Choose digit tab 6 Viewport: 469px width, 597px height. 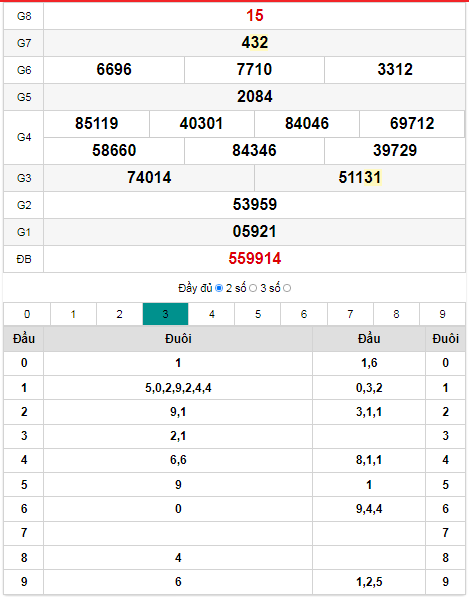point(304,314)
